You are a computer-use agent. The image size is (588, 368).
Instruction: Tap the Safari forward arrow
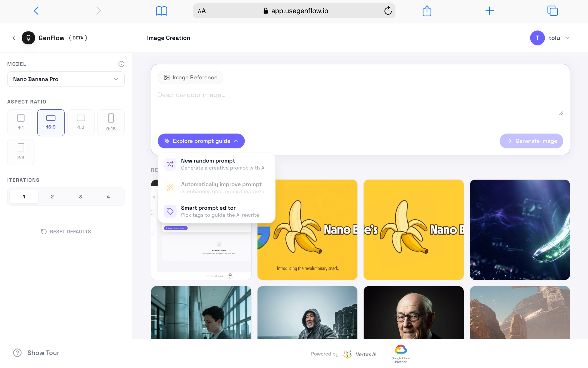(98, 11)
